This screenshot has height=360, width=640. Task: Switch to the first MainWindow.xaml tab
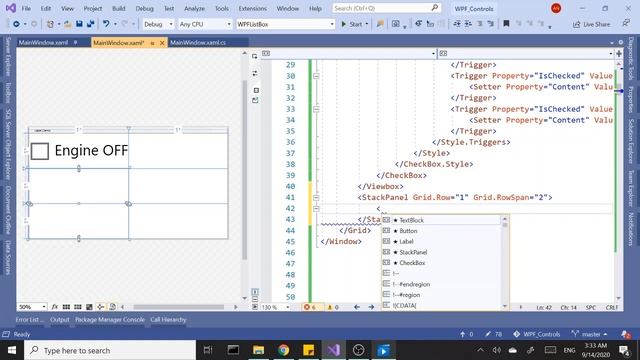pyautogui.click(x=43, y=42)
